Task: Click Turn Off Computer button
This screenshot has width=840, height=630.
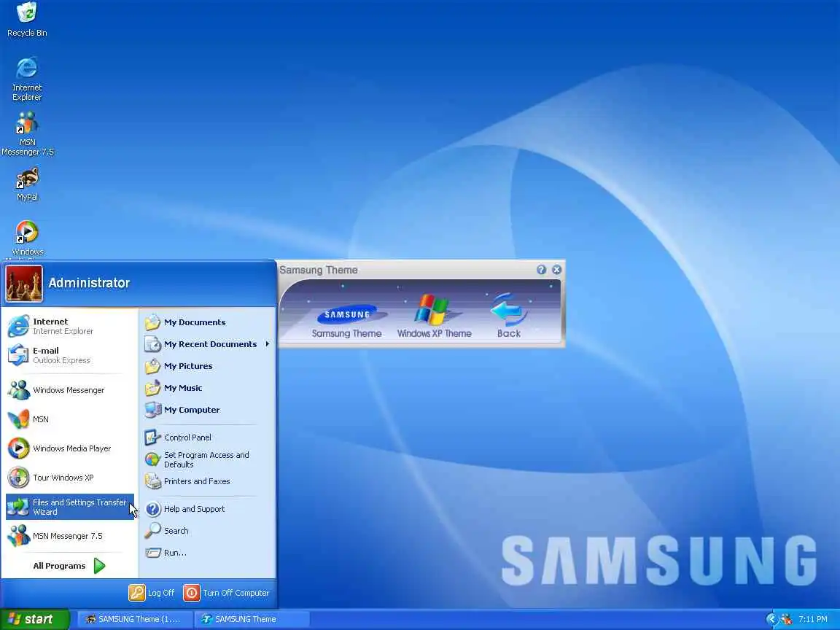Action: [x=226, y=593]
